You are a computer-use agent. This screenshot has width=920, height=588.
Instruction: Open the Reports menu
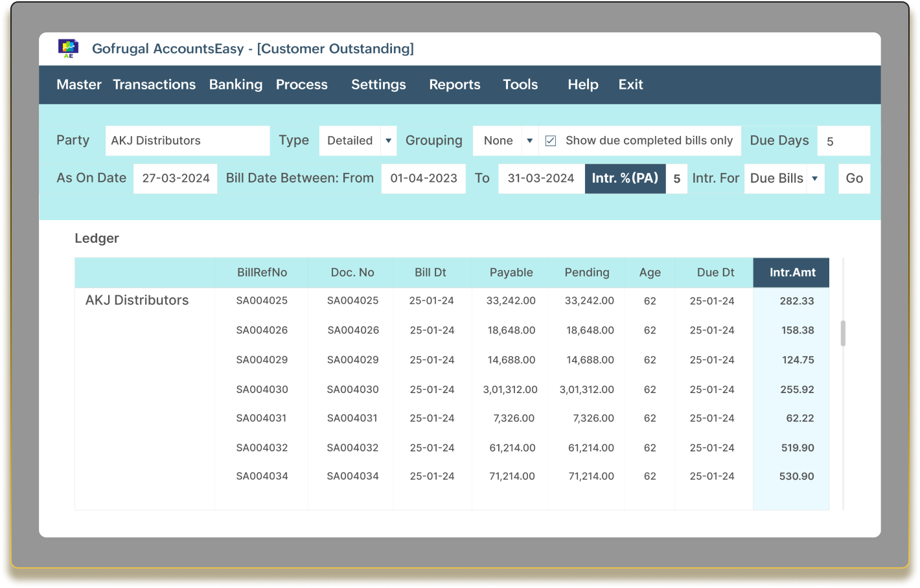(454, 84)
